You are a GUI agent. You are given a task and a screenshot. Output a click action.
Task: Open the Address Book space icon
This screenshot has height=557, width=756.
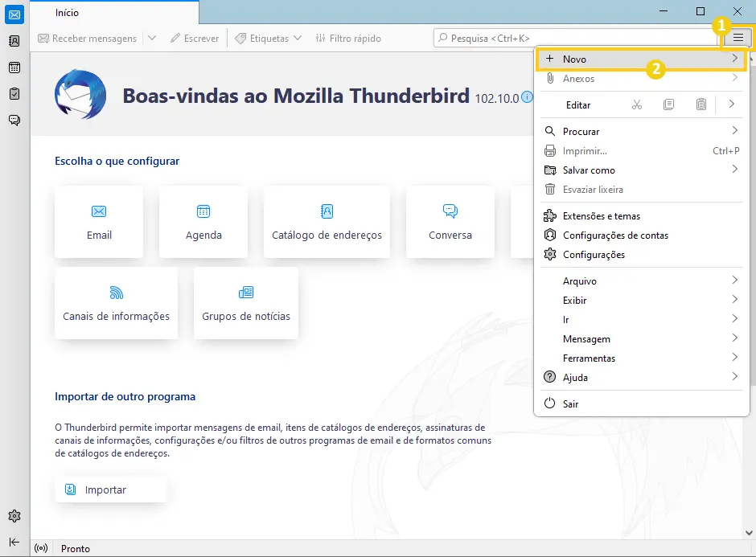point(14,42)
